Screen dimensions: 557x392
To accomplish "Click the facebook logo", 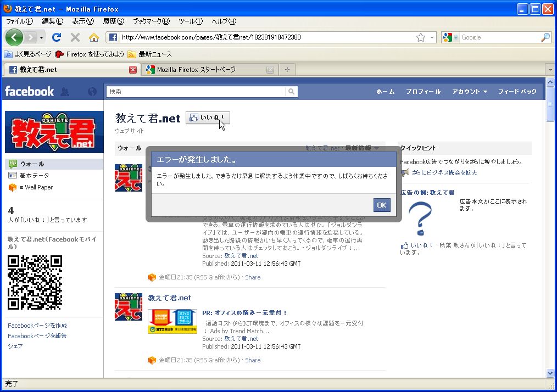I will coord(30,92).
